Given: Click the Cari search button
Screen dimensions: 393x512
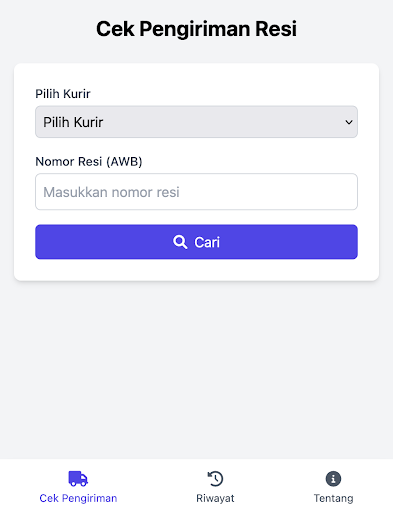Looking at the screenshot, I should (x=196, y=242).
